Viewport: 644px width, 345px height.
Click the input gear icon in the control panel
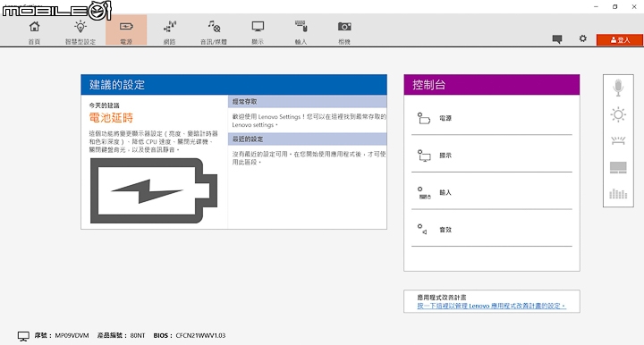pos(423,193)
